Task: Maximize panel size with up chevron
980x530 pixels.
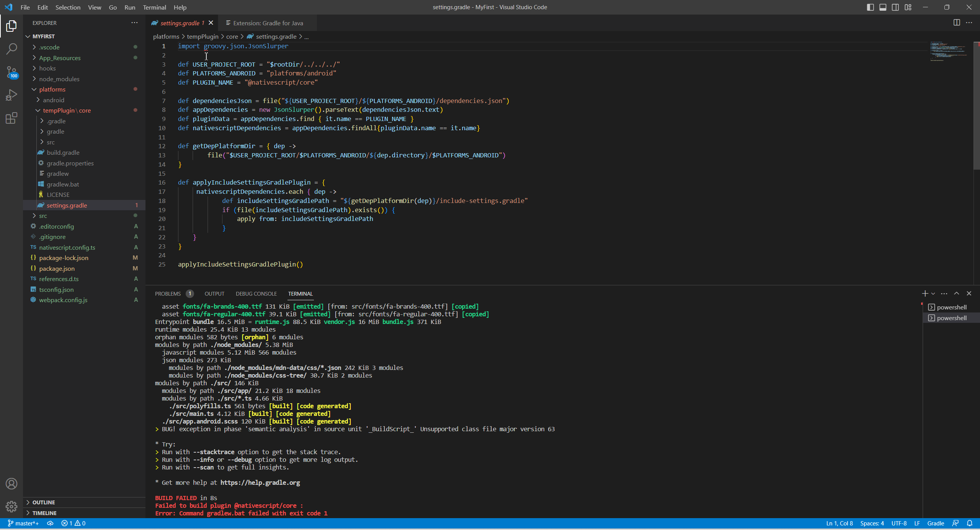Action: tap(956, 293)
